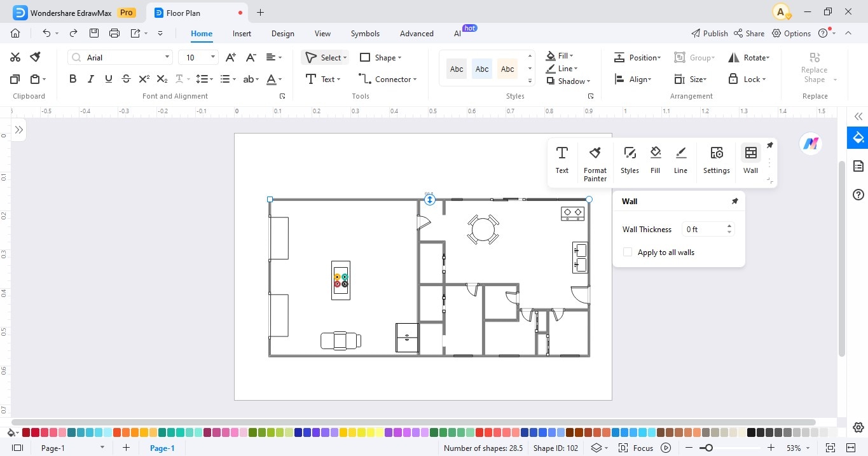Viewport: 868px width, 456px height.
Task: Activate the Format Painter in Clipboard group
Action: [x=36, y=57]
